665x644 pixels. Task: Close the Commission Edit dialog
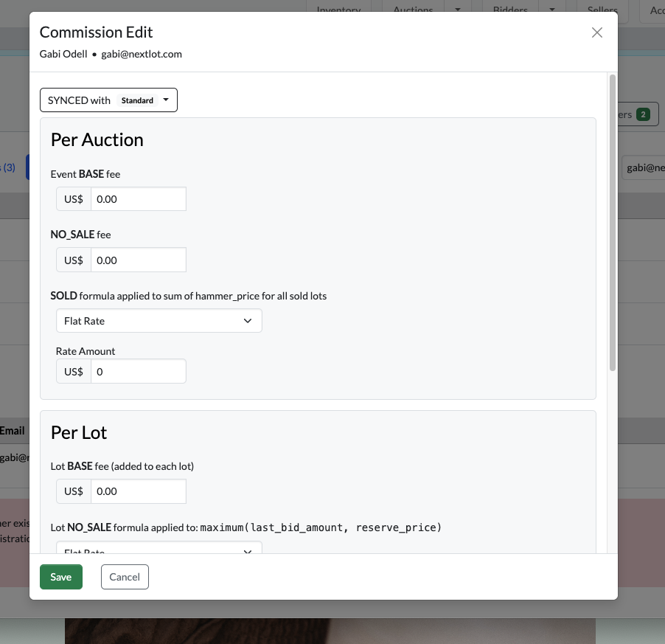[596, 32]
